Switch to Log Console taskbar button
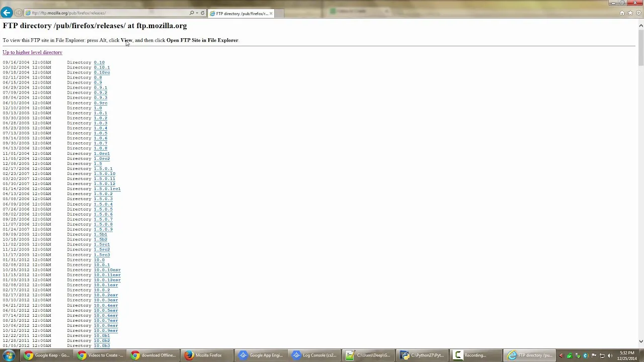Screen dimensions: 644x362 314,355
